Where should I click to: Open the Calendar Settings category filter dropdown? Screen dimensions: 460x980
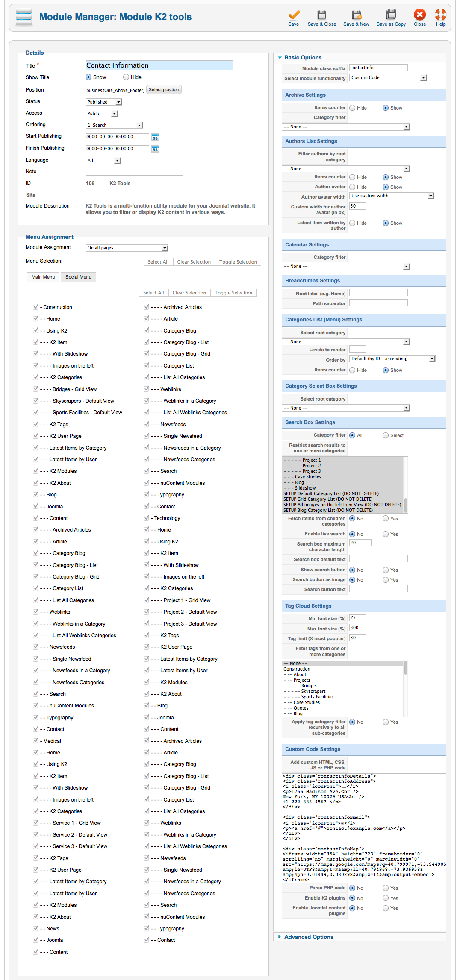pyautogui.click(x=346, y=266)
